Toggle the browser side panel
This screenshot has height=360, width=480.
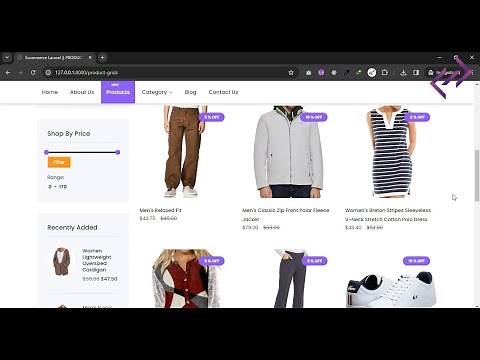[416, 72]
